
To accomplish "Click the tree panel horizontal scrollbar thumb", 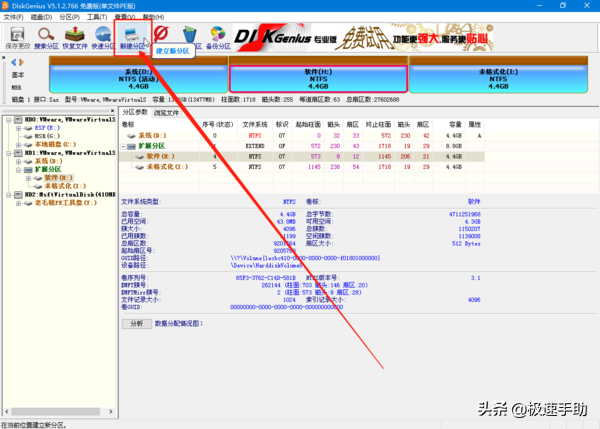I will [55, 412].
